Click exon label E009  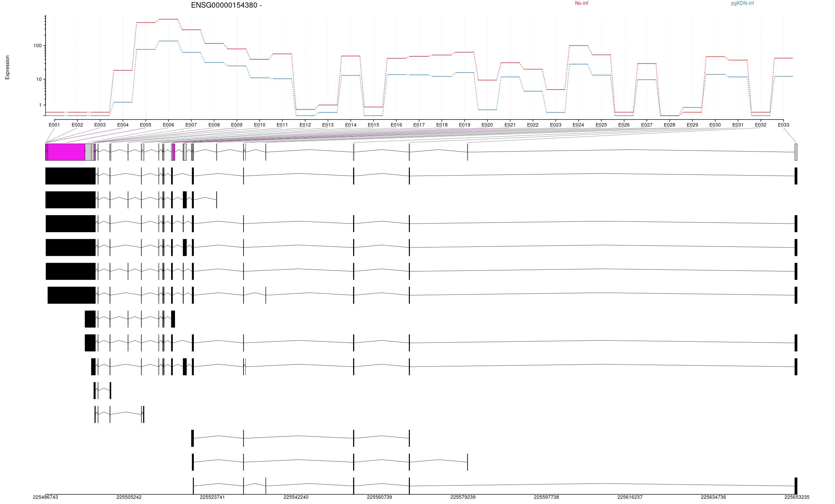click(x=237, y=125)
